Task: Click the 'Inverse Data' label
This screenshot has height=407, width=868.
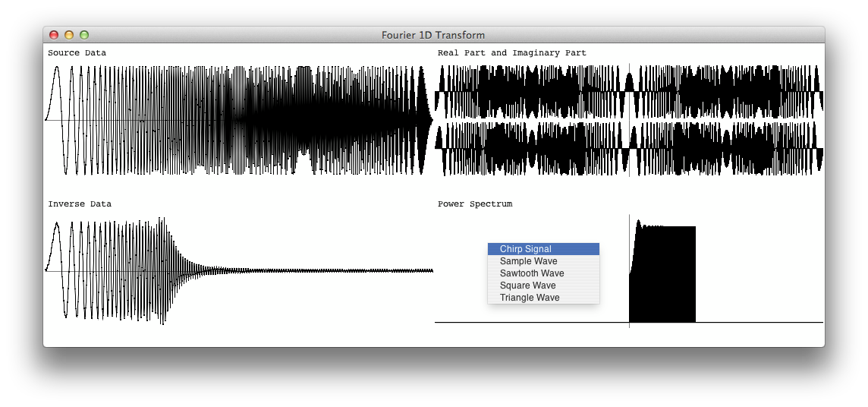Action: tap(80, 204)
